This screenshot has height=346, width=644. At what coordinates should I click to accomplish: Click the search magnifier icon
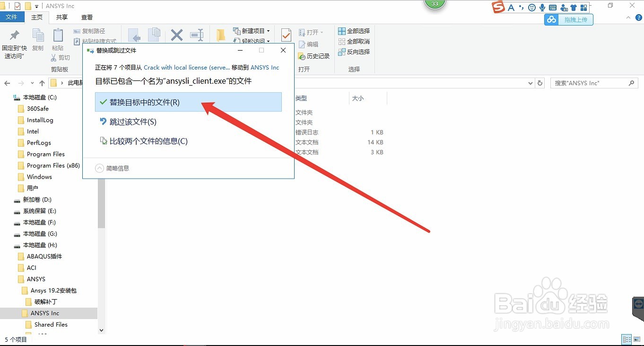[x=632, y=83]
